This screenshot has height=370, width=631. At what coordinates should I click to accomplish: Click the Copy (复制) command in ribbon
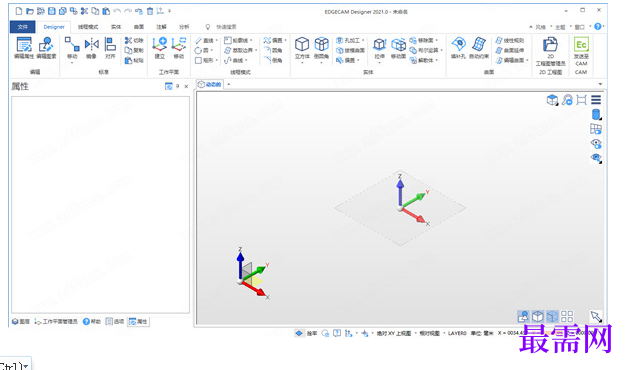(x=134, y=50)
